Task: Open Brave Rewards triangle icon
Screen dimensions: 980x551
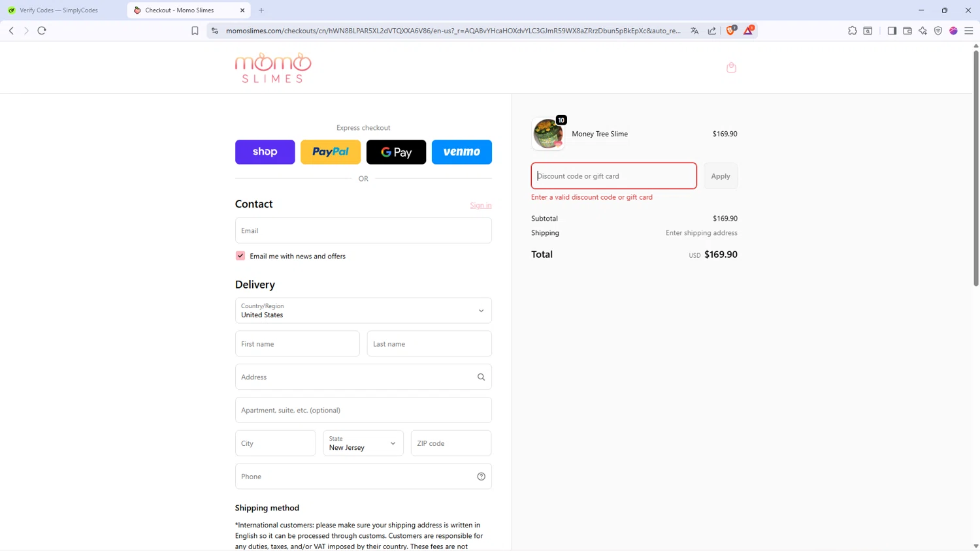Action: click(749, 30)
